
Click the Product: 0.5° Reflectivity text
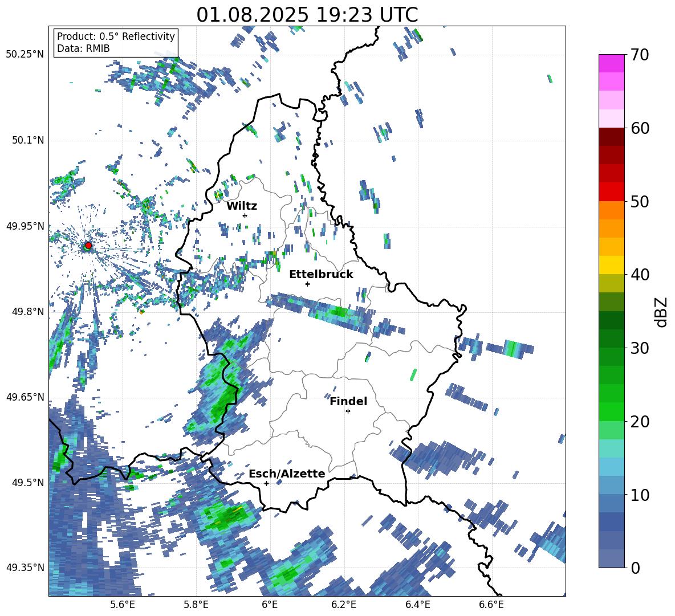116,36
